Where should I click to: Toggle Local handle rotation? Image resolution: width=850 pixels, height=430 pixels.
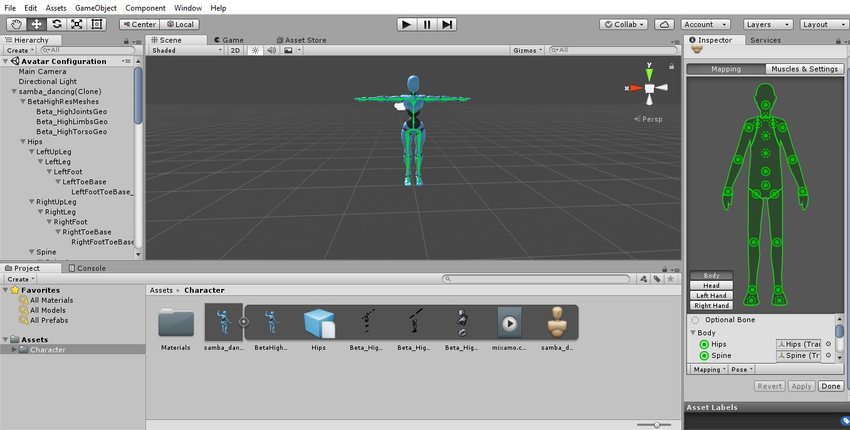180,24
